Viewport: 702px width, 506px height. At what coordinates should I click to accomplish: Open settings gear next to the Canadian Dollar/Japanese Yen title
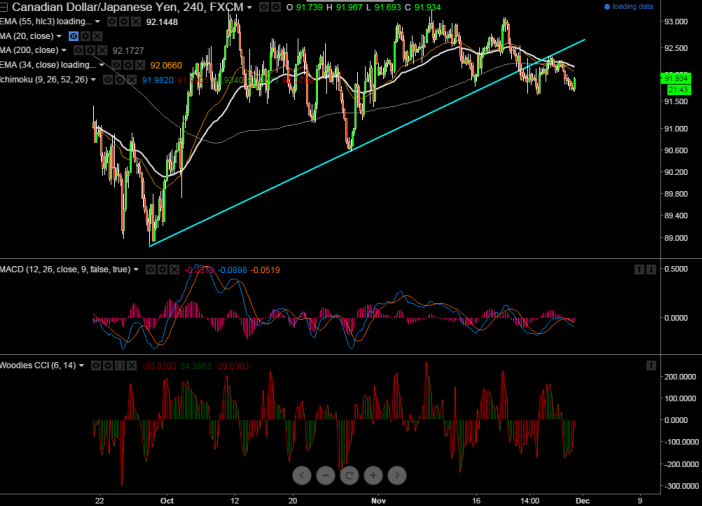(x=276, y=7)
